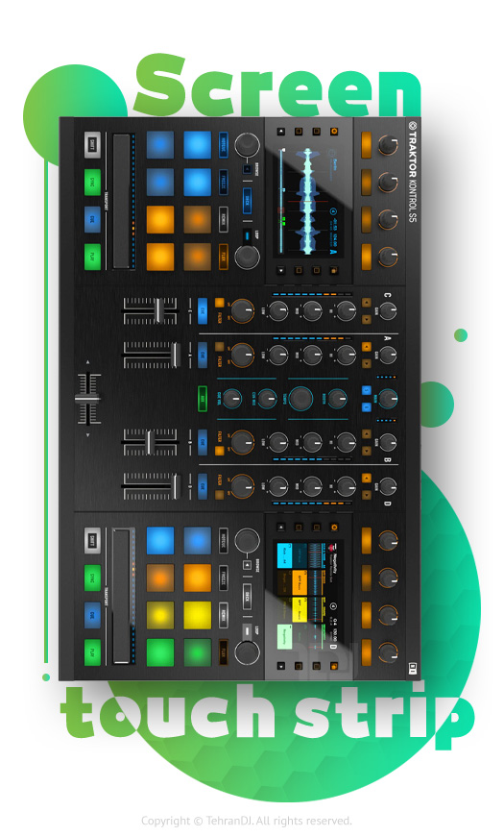Toggle the blue S snap button
The height and width of the screenshot is (836, 504).
pyautogui.click(x=366, y=390)
